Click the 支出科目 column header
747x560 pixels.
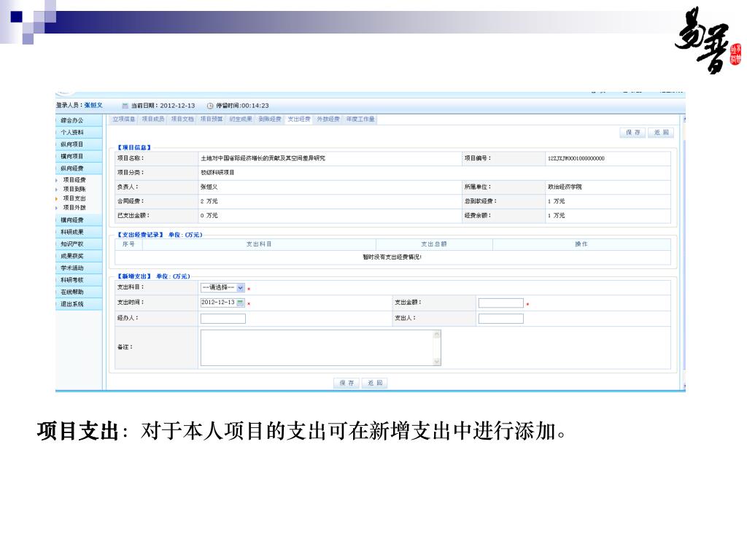point(259,244)
